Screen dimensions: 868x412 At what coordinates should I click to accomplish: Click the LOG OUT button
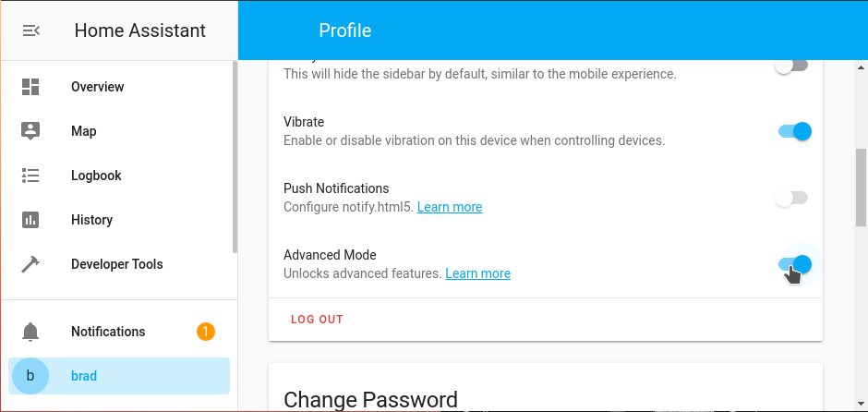(x=317, y=320)
